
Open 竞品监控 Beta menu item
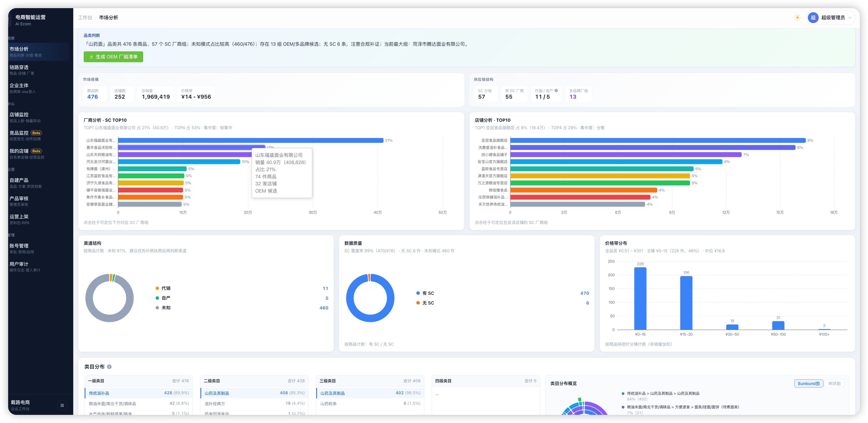(x=39, y=135)
